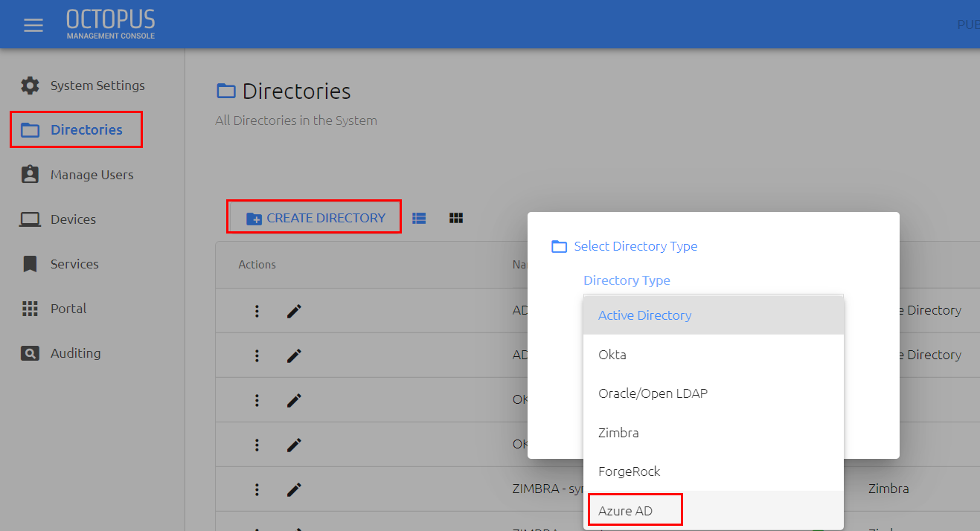Click the Portal grid icon
Image resolution: width=980 pixels, height=531 pixels.
pos(30,309)
